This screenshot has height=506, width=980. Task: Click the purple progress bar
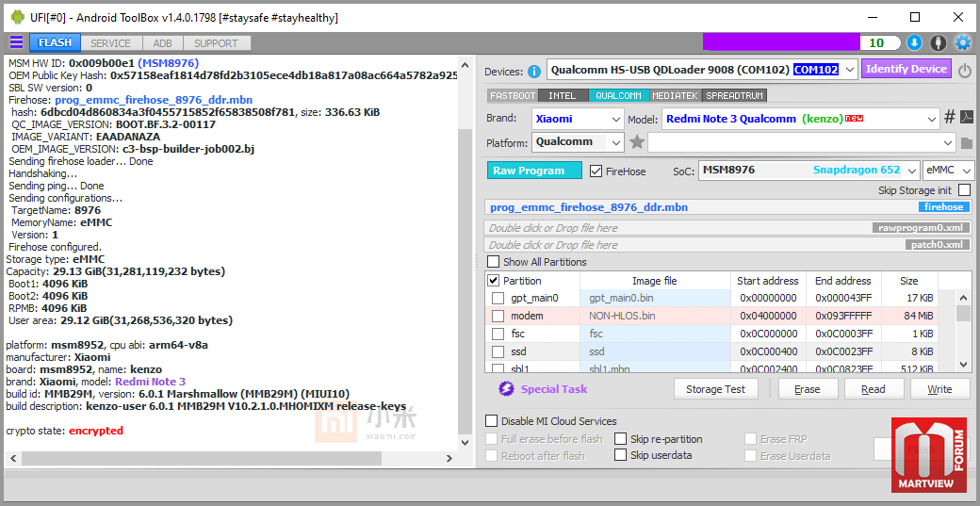782,43
